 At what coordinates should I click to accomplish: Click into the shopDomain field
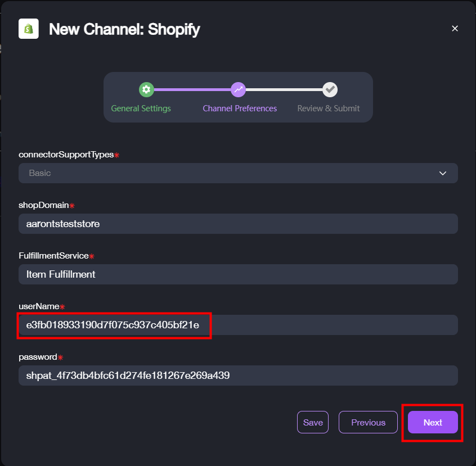[x=238, y=224]
